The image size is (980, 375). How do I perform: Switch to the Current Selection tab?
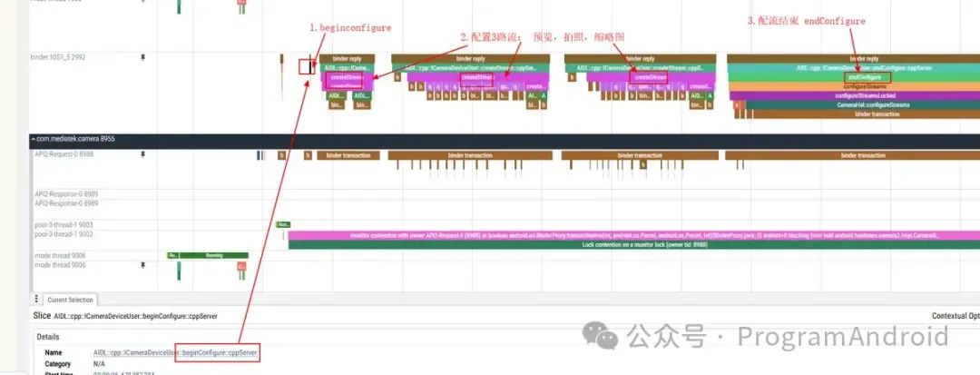pyautogui.click(x=70, y=300)
